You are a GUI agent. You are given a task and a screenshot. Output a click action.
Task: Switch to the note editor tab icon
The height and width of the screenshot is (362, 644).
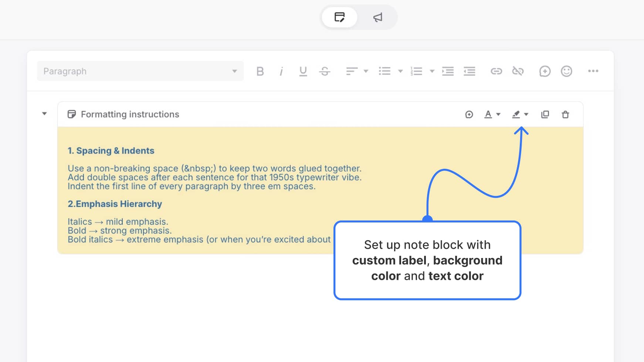coord(339,17)
